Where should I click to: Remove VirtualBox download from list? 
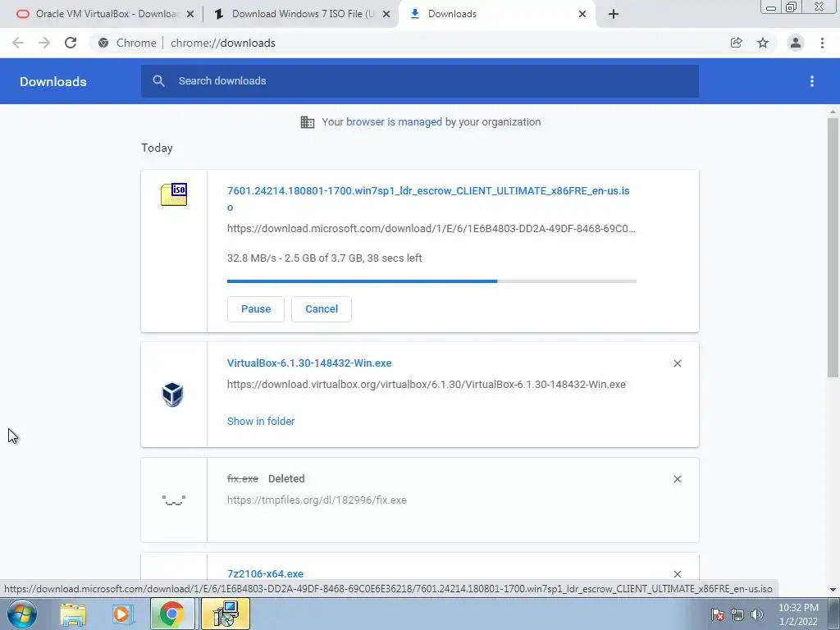(677, 363)
